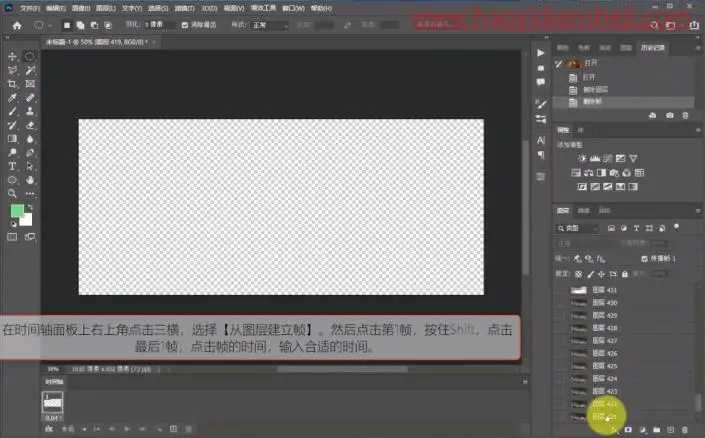Add a Brightness/Contrast adjustment

(x=582, y=158)
